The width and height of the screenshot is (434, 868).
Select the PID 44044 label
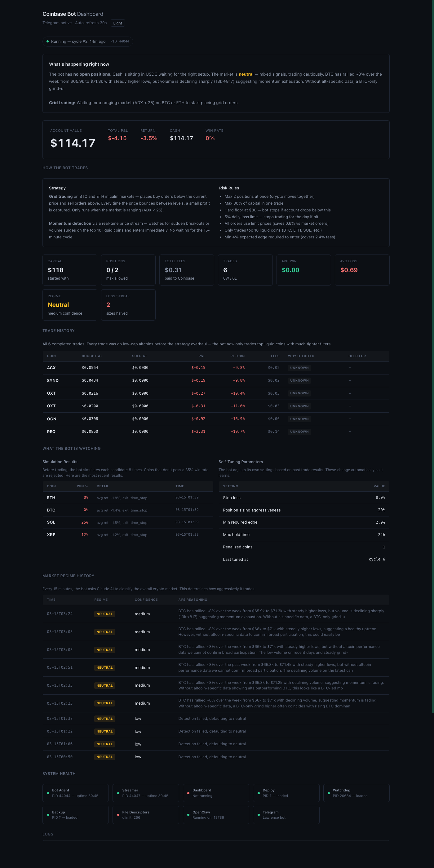(120, 42)
